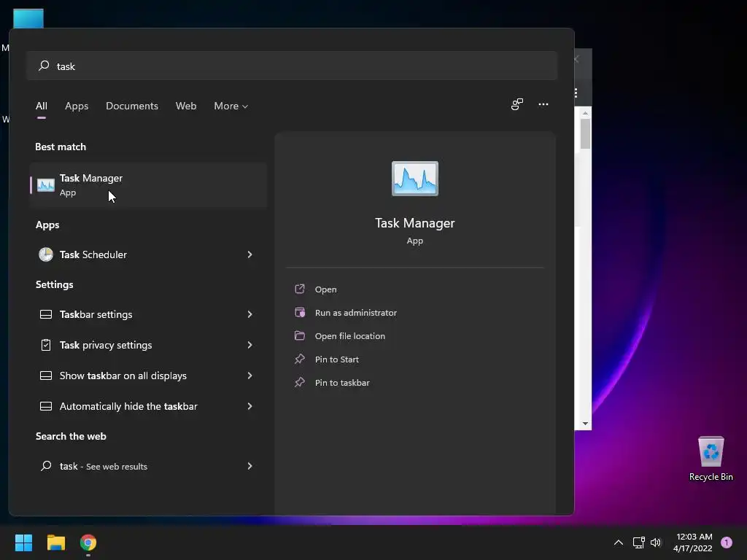Select task - See web results
747x560 pixels.
(x=148, y=466)
